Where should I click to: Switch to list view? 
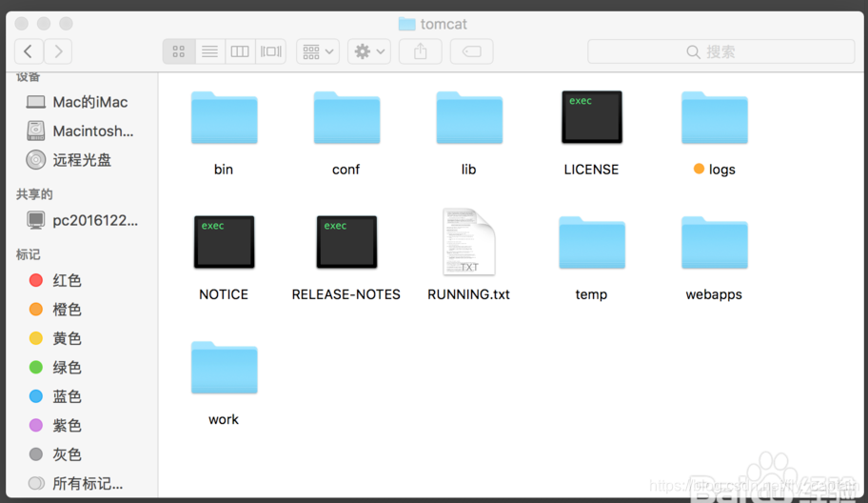coord(209,51)
